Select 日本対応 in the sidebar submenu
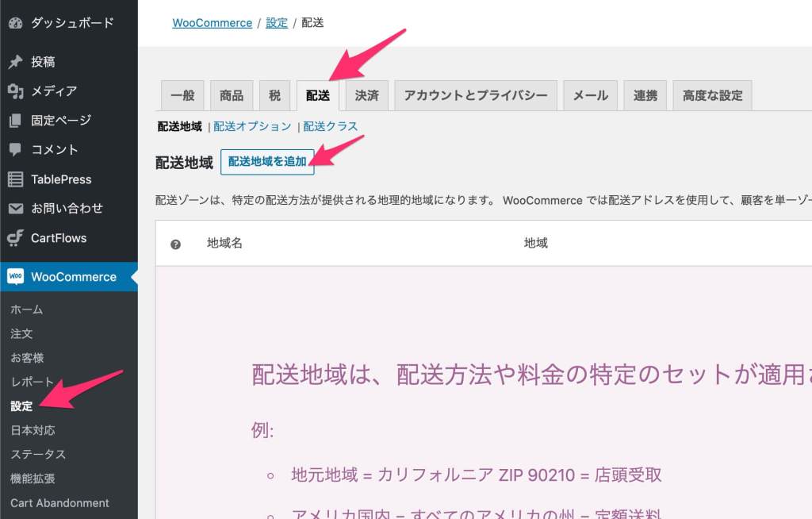The height and width of the screenshot is (519, 812). (33, 430)
